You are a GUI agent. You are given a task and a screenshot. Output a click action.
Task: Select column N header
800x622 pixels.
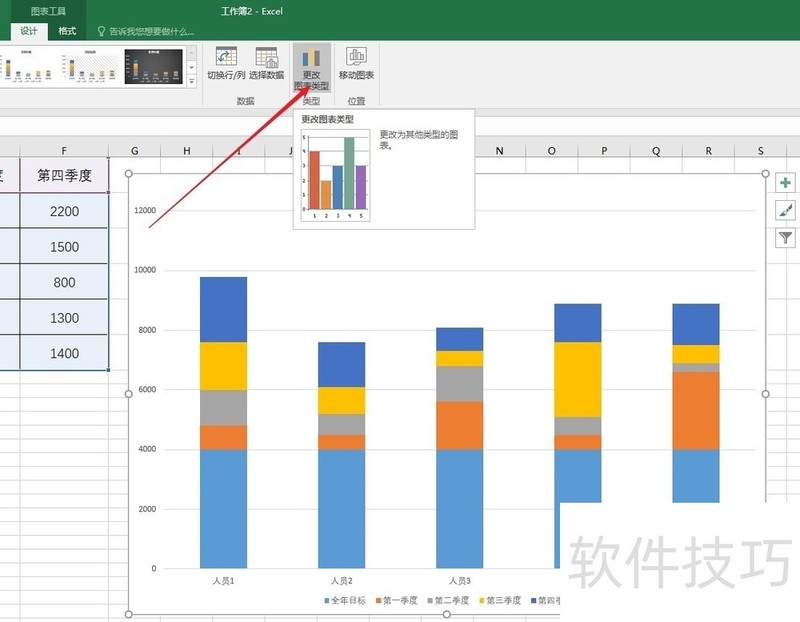499,151
